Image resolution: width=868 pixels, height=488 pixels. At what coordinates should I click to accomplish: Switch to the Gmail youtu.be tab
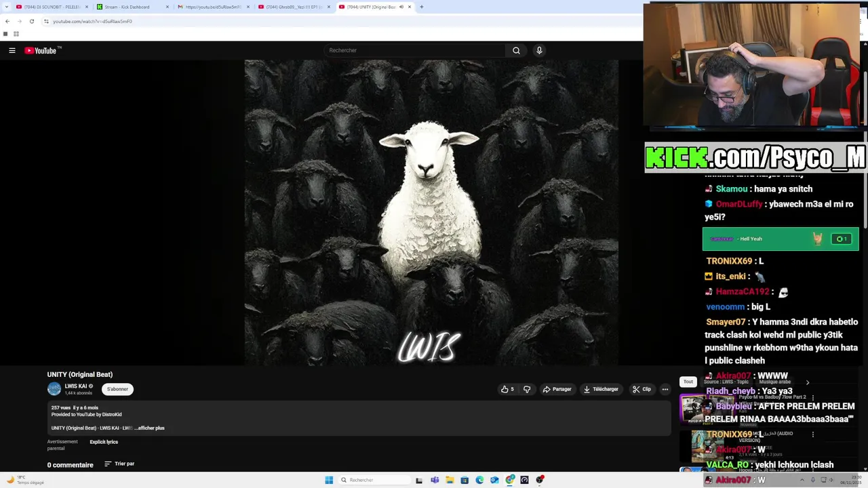click(214, 7)
